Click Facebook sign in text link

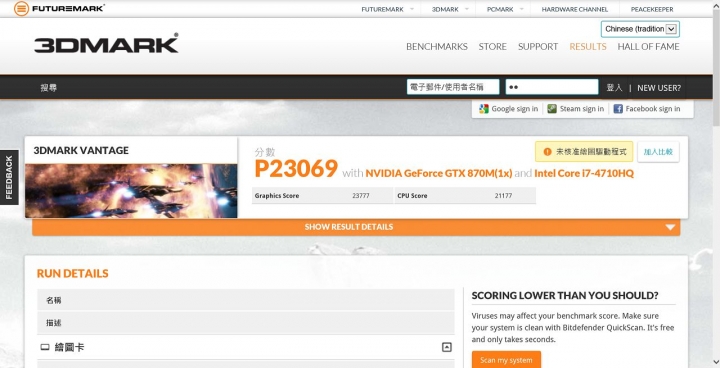[x=652, y=109]
